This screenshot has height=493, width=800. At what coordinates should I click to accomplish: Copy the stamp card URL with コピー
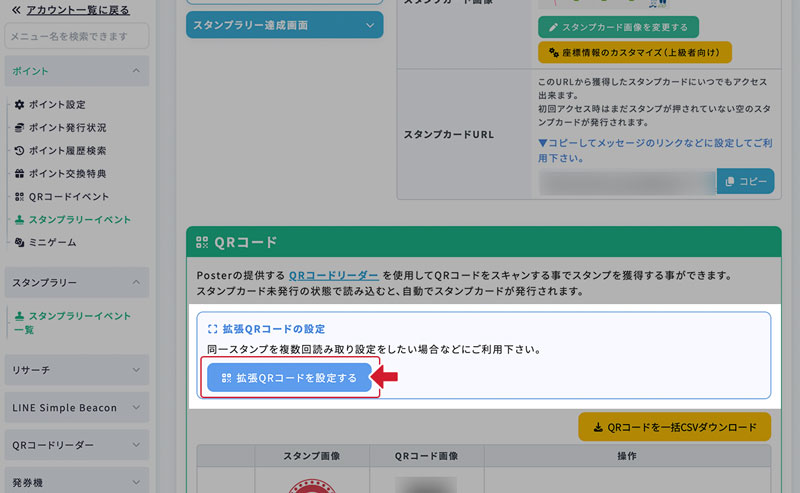pos(745,182)
